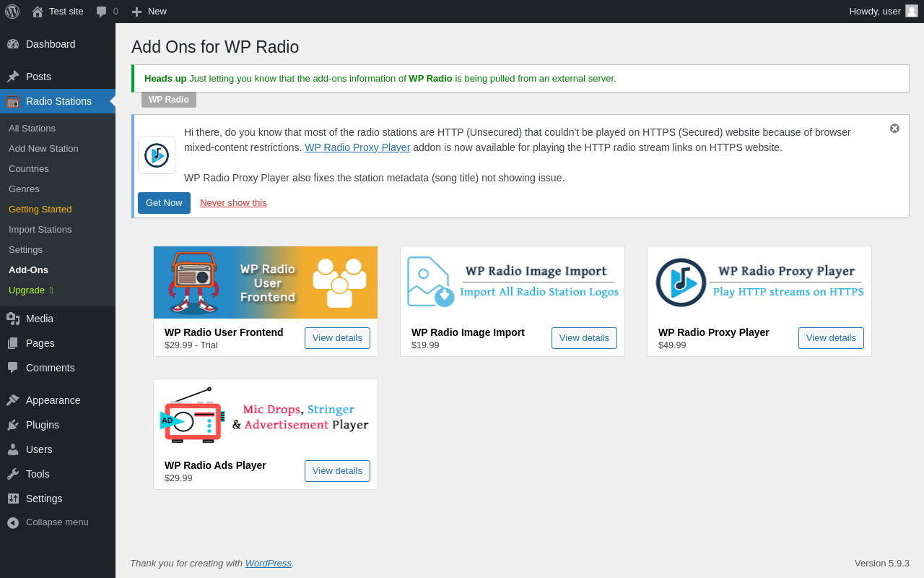
Task: Click the $29.99 - Trial price text
Action: pos(191,345)
